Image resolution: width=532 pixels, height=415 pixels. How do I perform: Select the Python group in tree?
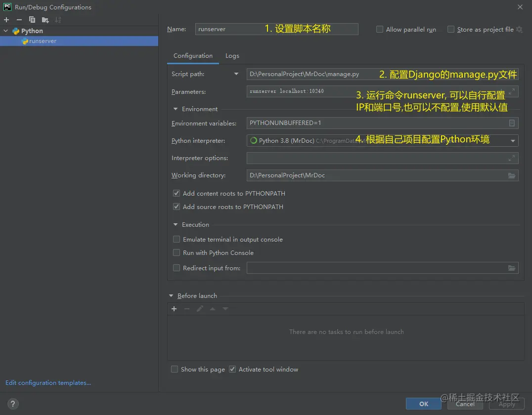click(32, 31)
